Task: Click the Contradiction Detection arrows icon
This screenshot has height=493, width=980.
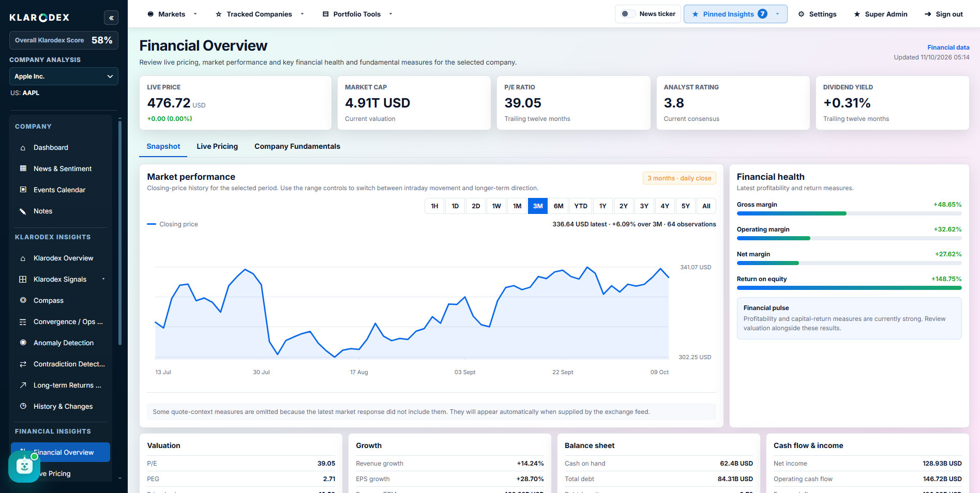Action: 23,364
